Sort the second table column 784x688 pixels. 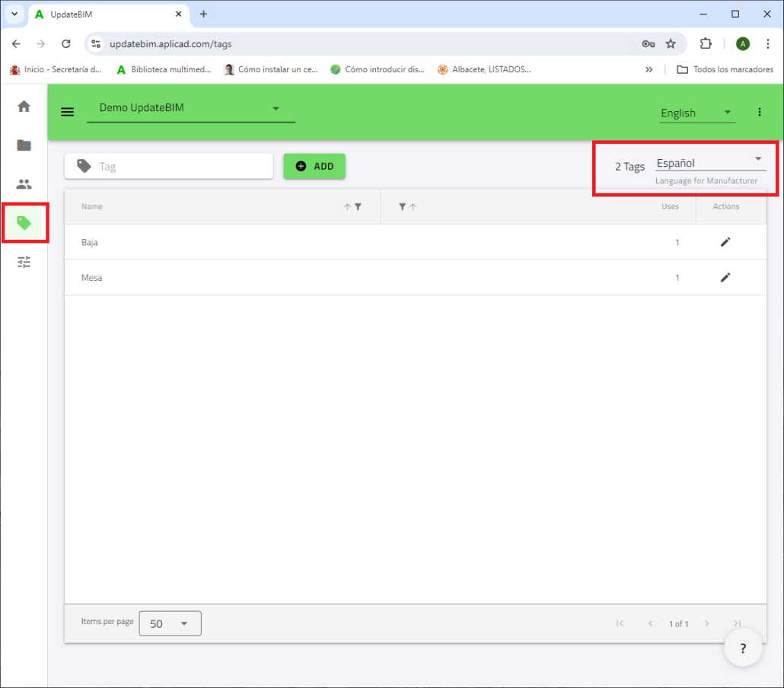point(413,207)
